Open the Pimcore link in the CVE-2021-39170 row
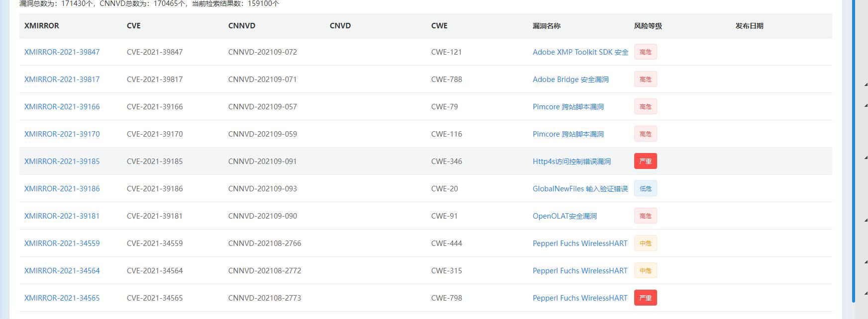 click(x=568, y=134)
